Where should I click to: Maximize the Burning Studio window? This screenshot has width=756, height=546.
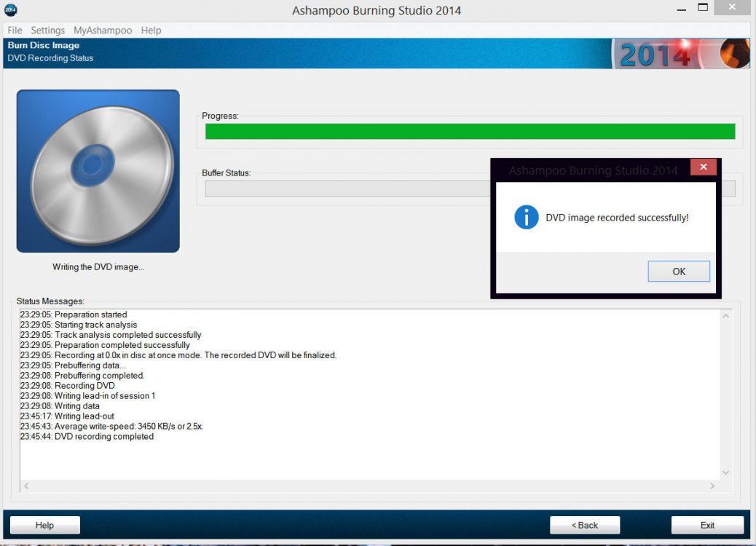tap(703, 9)
